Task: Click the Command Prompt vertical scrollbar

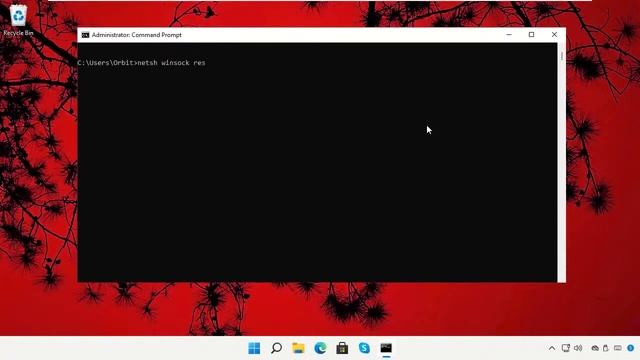Action: pyautogui.click(x=562, y=162)
